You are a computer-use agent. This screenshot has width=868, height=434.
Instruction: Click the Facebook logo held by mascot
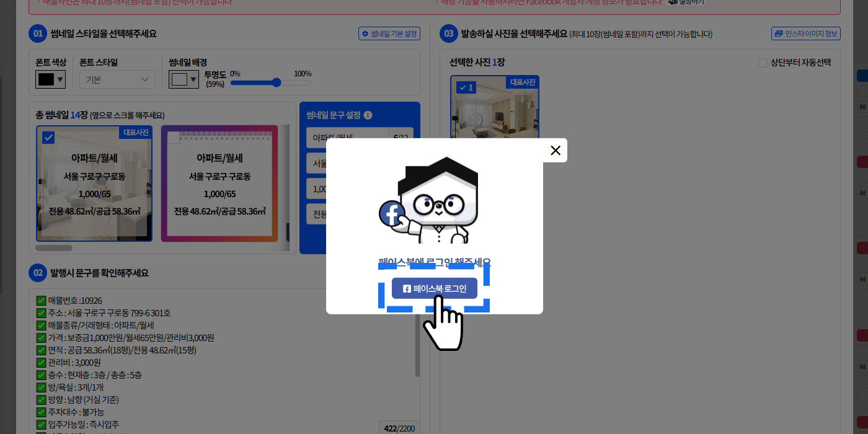pos(392,214)
